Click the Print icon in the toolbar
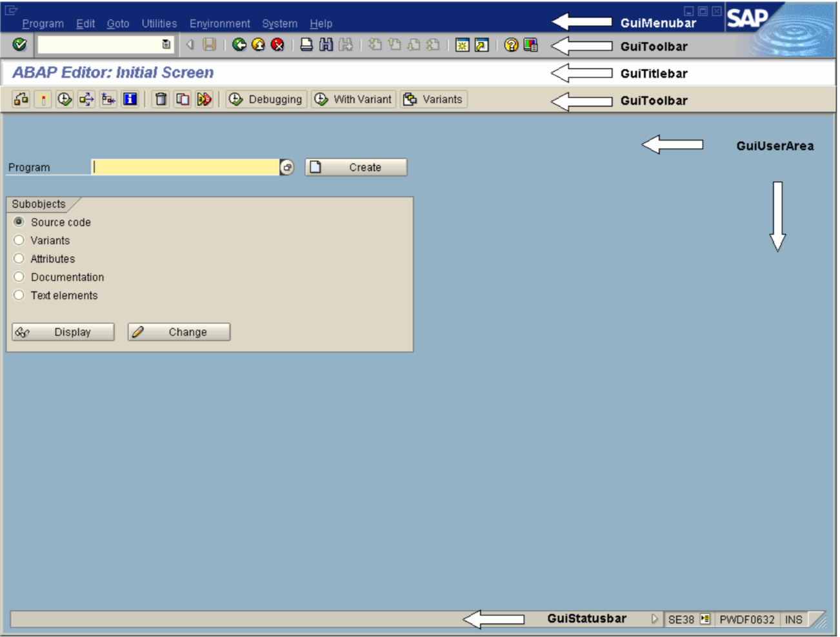The width and height of the screenshot is (840, 637). point(306,44)
